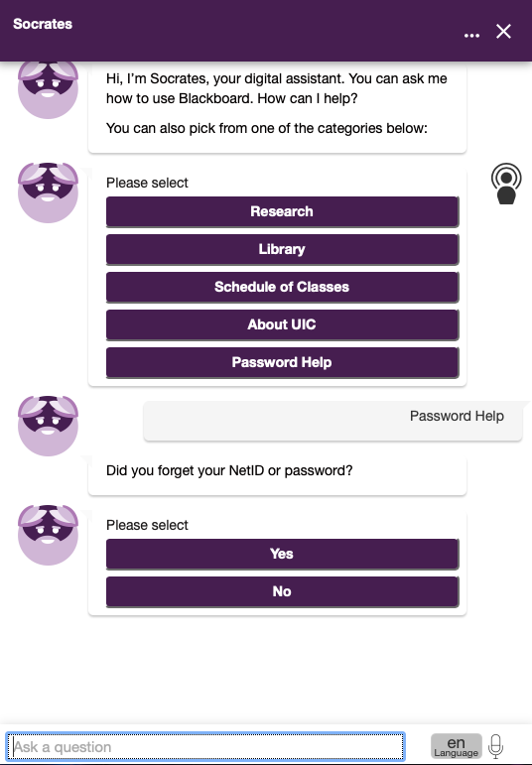This screenshot has width=532, height=765.
Task: Click Socrates avatar beside Password Help reply
Action: pyautogui.click(x=48, y=426)
